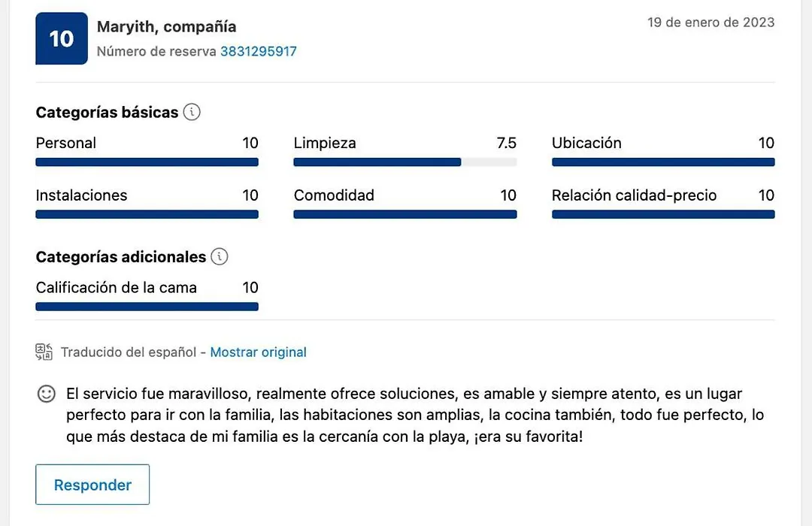Click the Calificación de la cama bar

[147, 307]
